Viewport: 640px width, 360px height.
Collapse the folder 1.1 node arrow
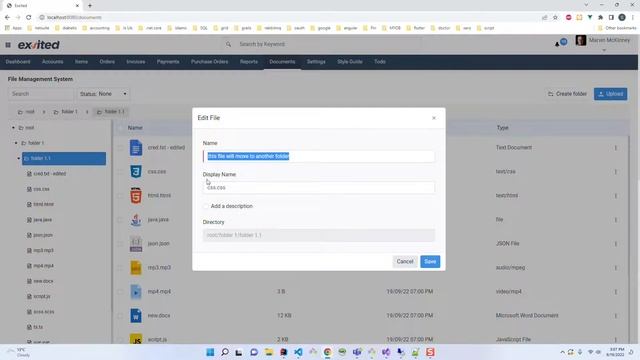[19, 158]
